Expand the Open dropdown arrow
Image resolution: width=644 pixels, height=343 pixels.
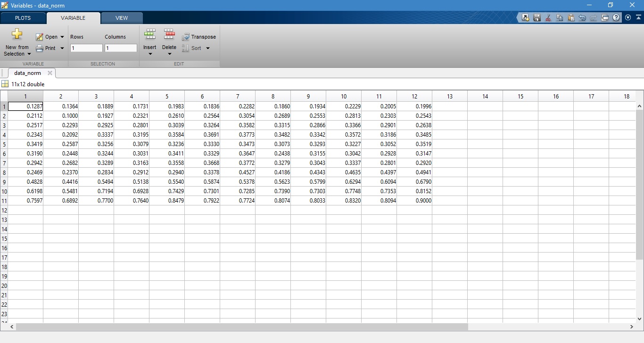(x=62, y=37)
